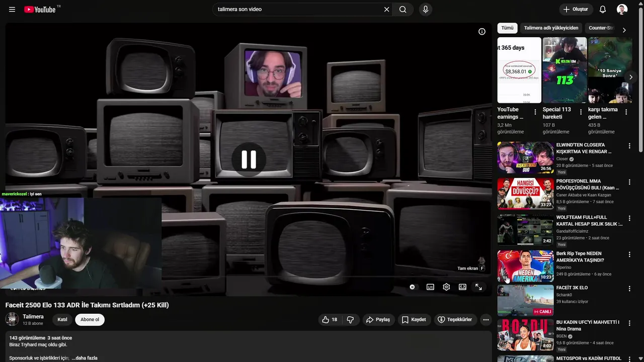Click the Schank0 channel name
This screenshot has height=362, width=644.
[x=564, y=295]
